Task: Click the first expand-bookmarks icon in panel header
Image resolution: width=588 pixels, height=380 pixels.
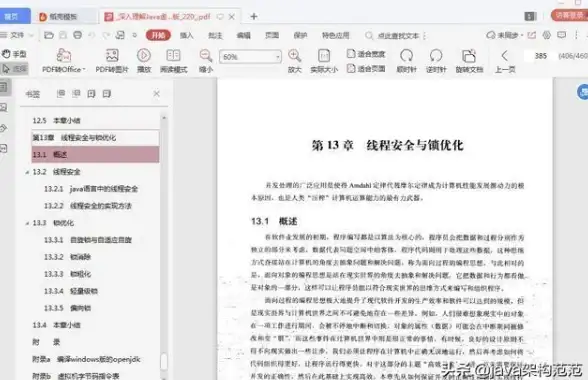Action: [61, 93]
